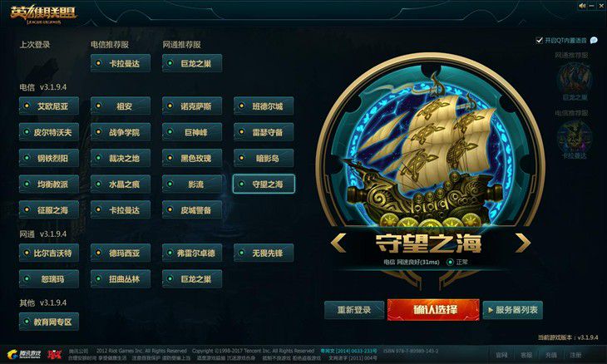The image size is (607, 364).
Task: Click the Tencent Games logo
Action: 24,353
